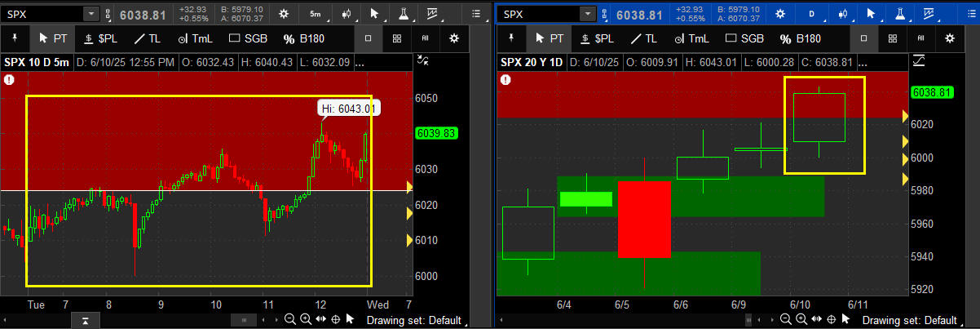Zoom in on the left chart

pyautogui.click(x=306, y=319)
